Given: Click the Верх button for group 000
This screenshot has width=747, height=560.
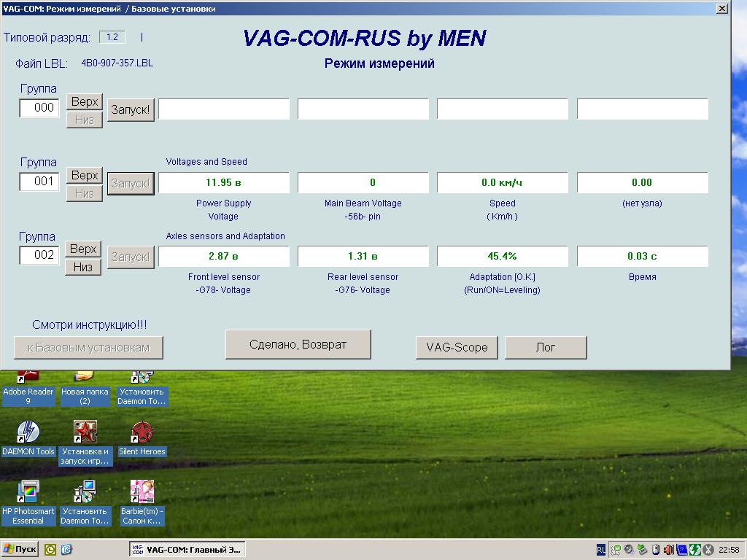Looking at the screenshot, I should 85,101.
